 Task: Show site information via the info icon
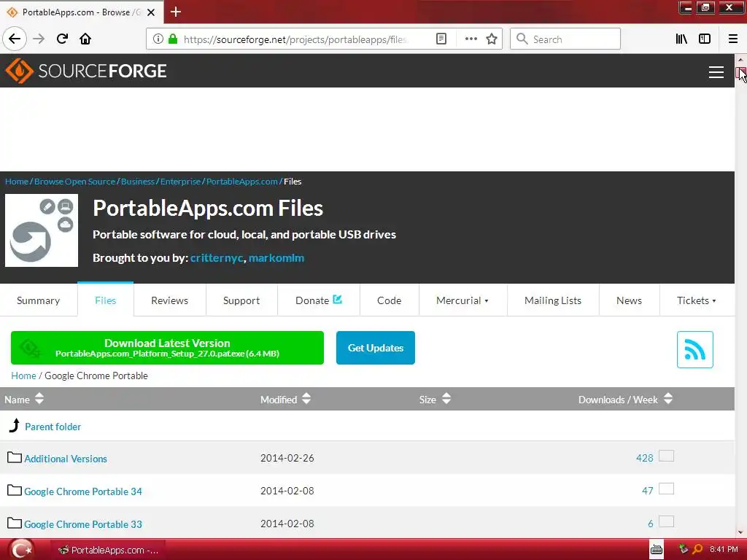158,39
